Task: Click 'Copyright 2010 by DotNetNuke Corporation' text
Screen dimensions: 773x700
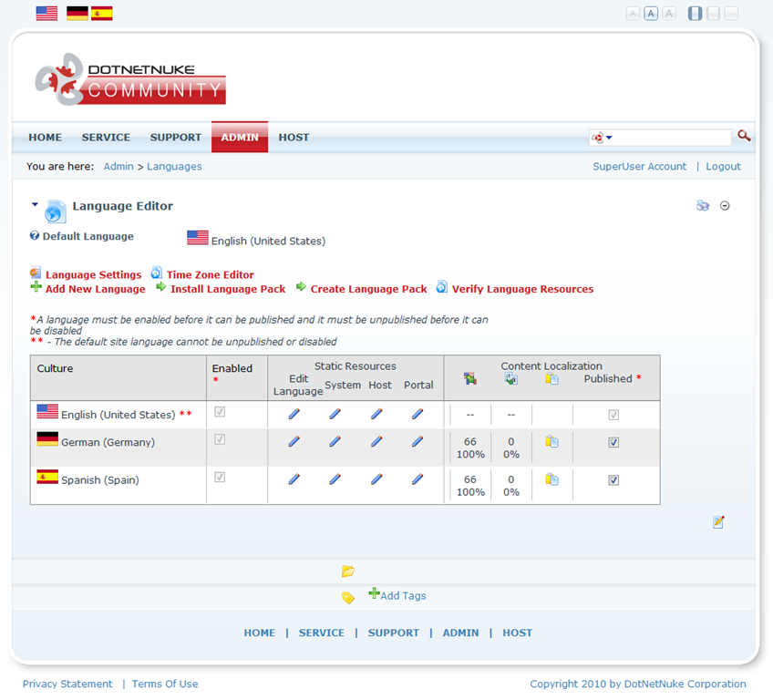Action: 638,684
